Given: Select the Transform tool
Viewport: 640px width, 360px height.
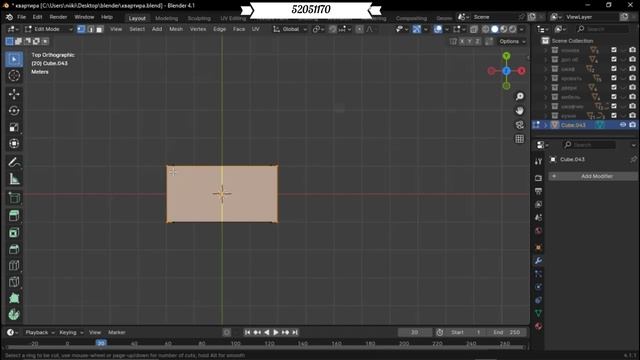Looking at the screenshot, I should coord(14,143).
